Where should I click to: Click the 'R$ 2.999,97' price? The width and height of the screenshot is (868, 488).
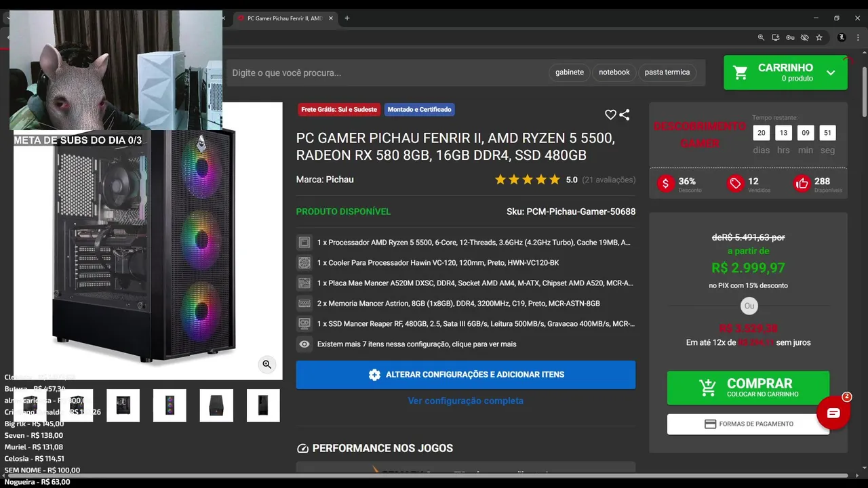click(x=748, y=268)
